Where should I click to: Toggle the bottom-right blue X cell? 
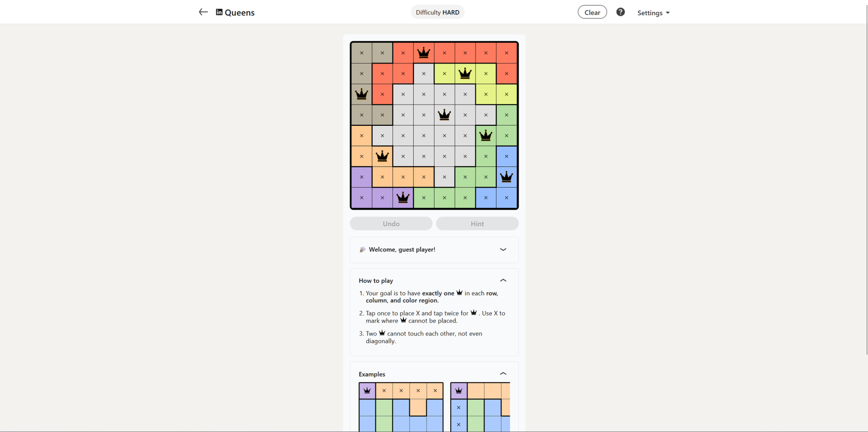coord(506,198)
